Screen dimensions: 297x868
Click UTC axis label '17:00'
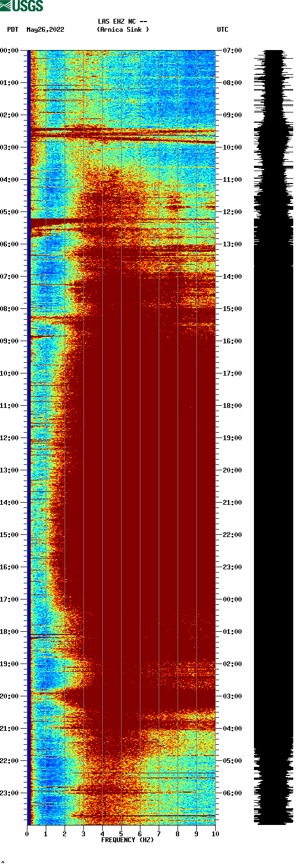(x=232, y=373)
